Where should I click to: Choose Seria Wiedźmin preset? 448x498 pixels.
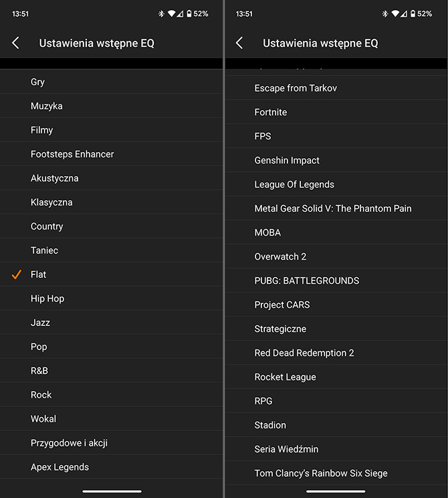336,449
